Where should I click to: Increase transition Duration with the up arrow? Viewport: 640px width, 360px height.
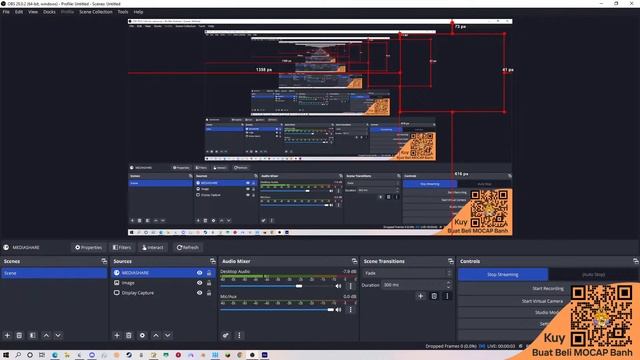pyautogui.click(x=449, y=282)
